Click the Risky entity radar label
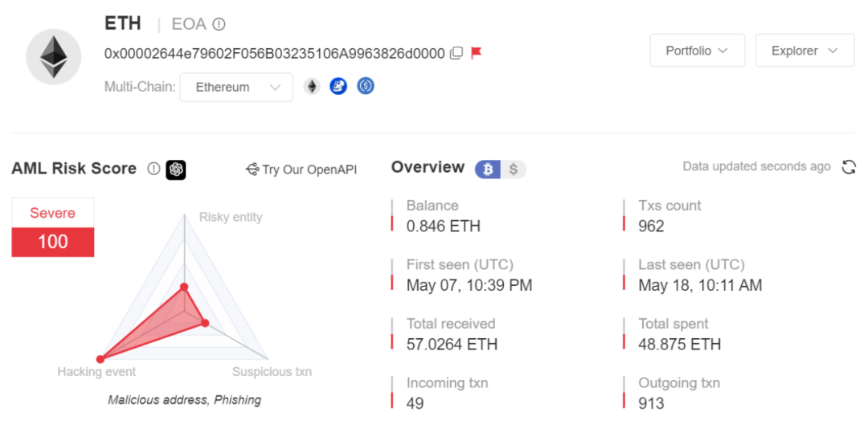868x433 pixels. pyautogui.click(x=231, y=217)
